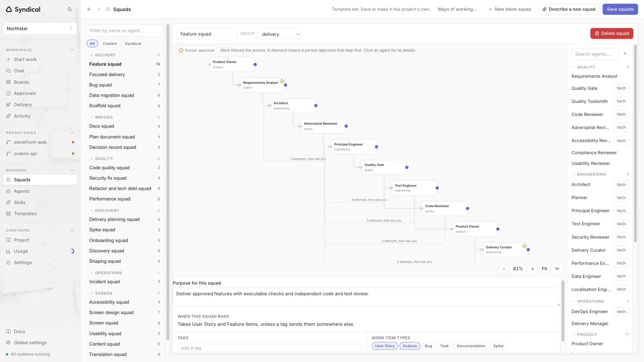The height and width of the screenshot is (362, 644).
Task: Select the orders-api repository
Action: click(40, 154)
